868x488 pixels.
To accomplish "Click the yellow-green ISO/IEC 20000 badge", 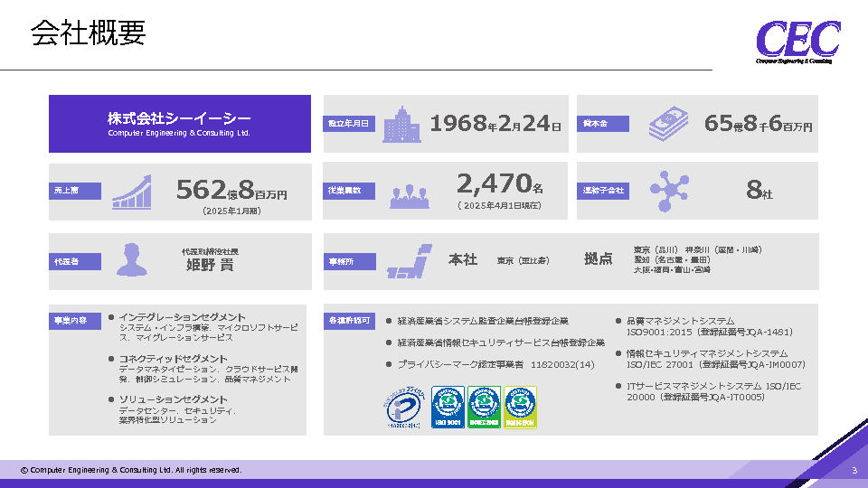I will [520, 408].
